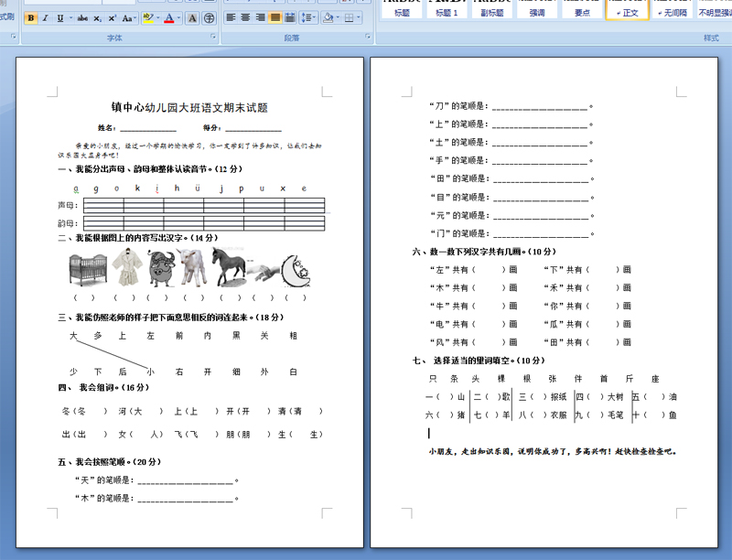The image size is (732, 560).
Task: Toggle justified alignment
Action: point(275,17)
